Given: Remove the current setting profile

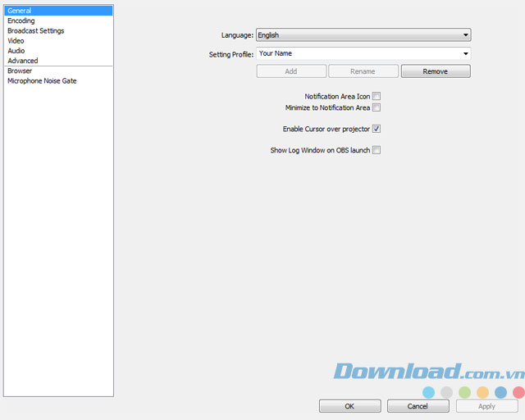Looking at the screenshot, I should [436, 71].
